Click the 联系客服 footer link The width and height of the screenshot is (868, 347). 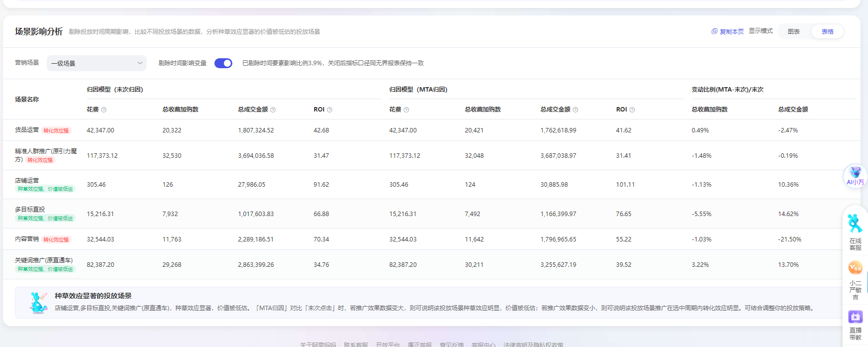[355, 344]
